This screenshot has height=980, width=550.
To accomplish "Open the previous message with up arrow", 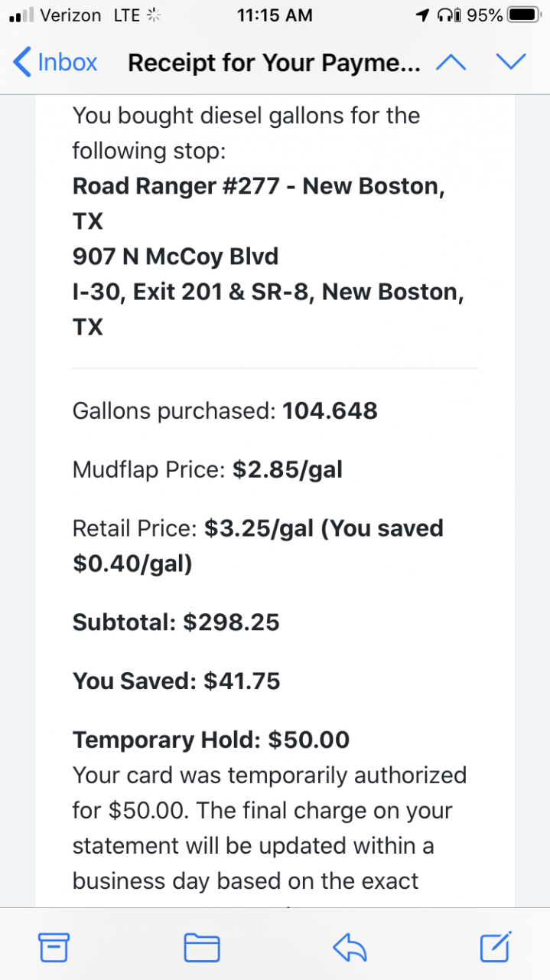I will [451, 62].
